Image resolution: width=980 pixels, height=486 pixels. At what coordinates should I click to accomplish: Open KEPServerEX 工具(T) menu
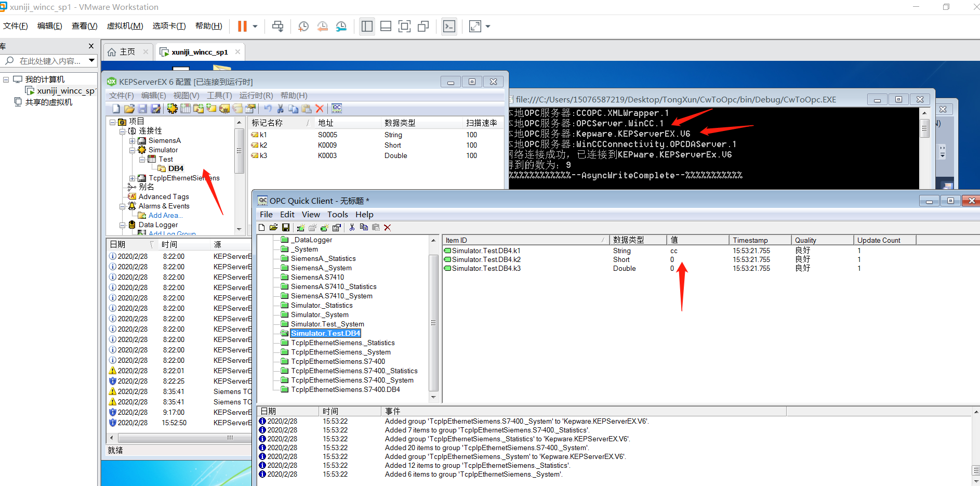click(x=219, y=95)
